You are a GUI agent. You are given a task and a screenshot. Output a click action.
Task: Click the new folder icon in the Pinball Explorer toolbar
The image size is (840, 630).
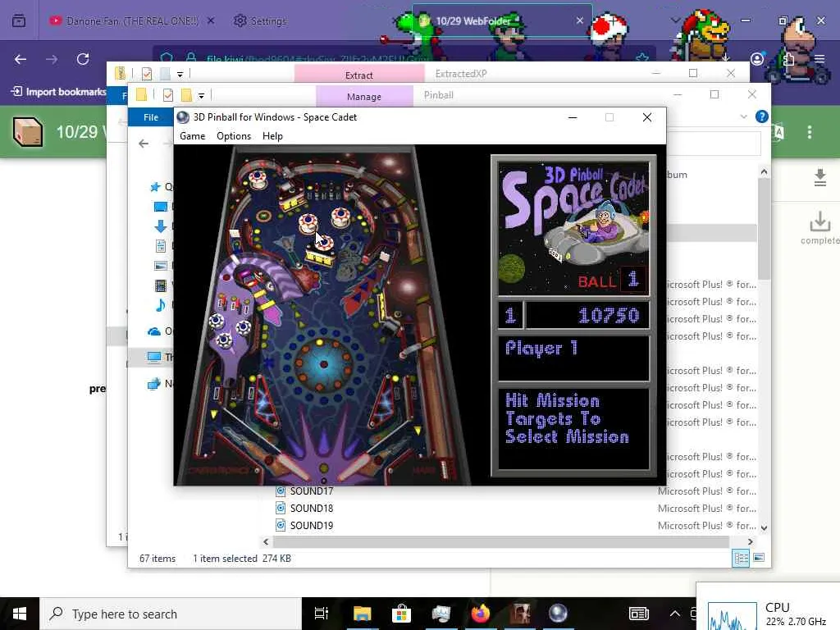186,95
